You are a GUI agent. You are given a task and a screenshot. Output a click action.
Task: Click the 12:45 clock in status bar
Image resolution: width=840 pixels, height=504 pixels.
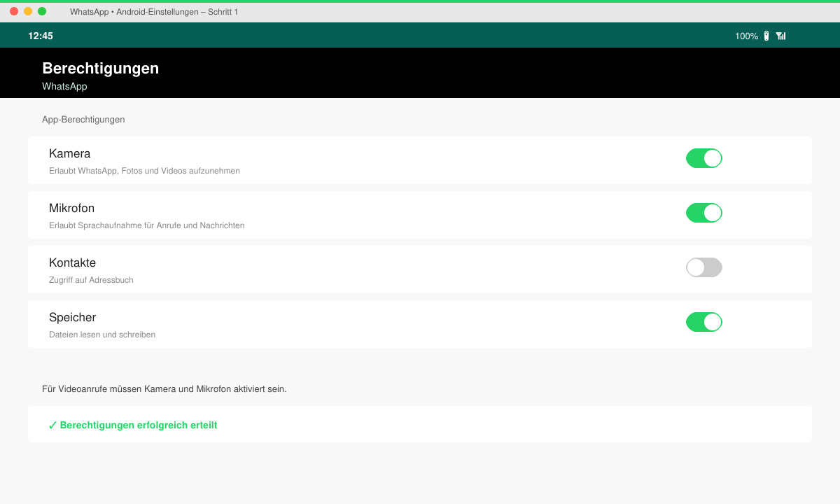pyautogui.click(x=41, y=36)
